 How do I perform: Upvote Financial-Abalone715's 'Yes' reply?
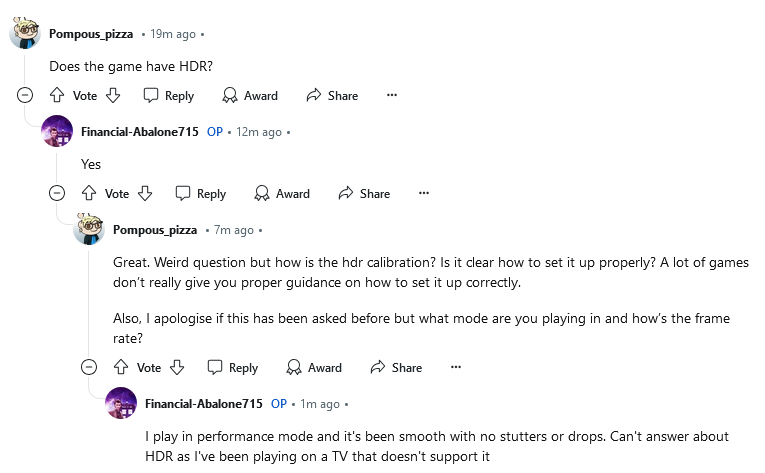point(89,193)
